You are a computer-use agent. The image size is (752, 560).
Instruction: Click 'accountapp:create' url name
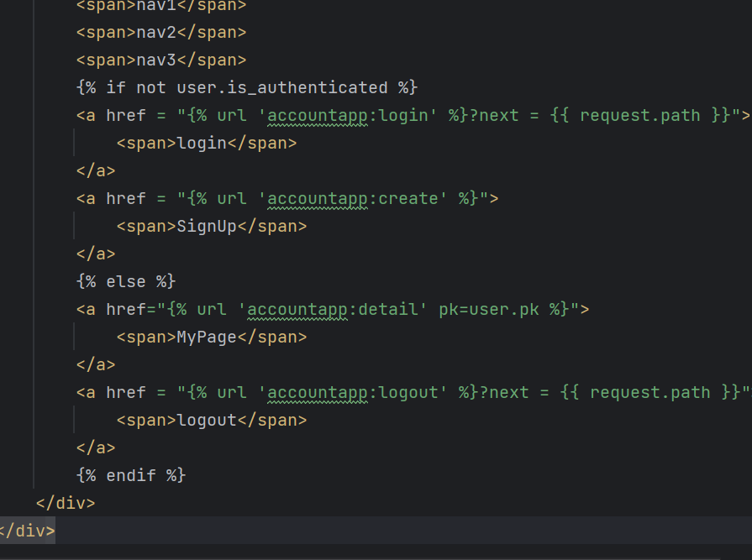353,199
